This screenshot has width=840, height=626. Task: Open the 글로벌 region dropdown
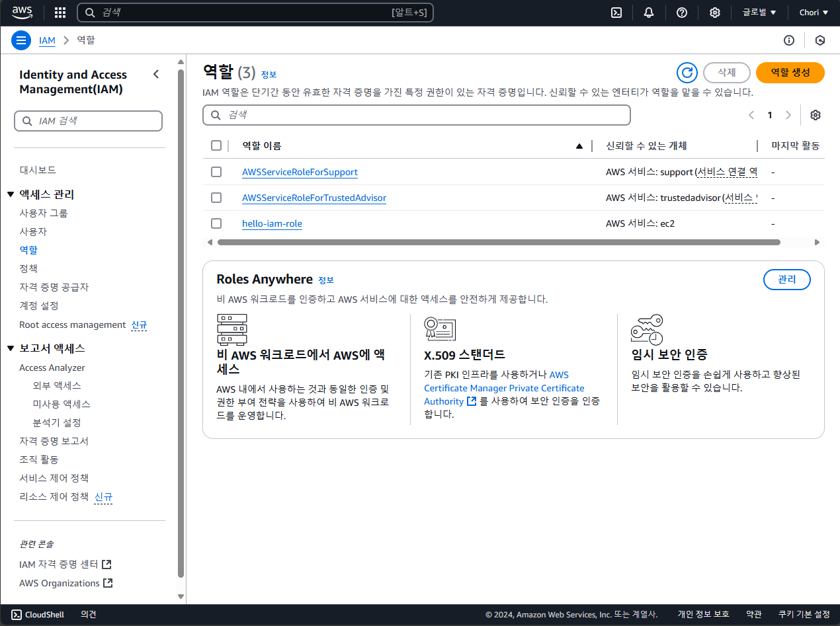pyautogui.click(x=759, y=13)
